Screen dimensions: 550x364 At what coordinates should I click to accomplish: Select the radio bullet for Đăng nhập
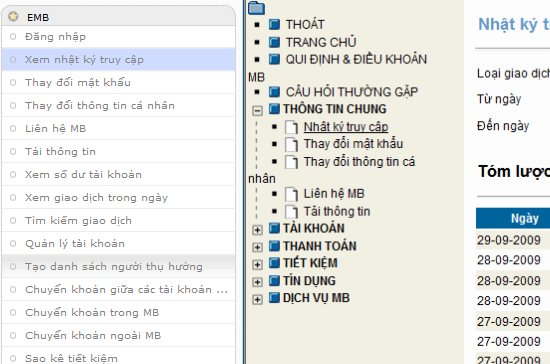point(13,36)
